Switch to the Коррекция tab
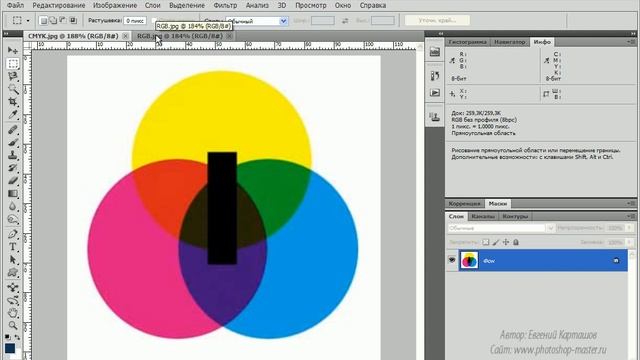 [x=464, y=203]
